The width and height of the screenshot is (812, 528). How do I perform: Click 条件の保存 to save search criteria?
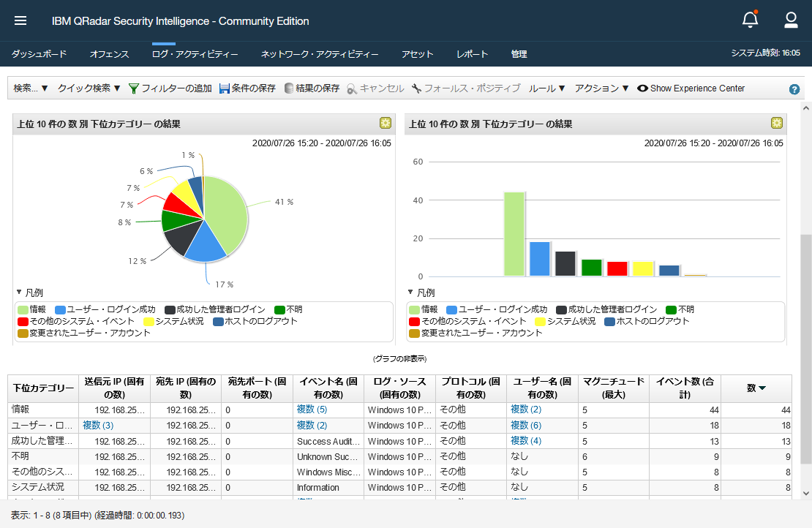(x=247, y=88)
